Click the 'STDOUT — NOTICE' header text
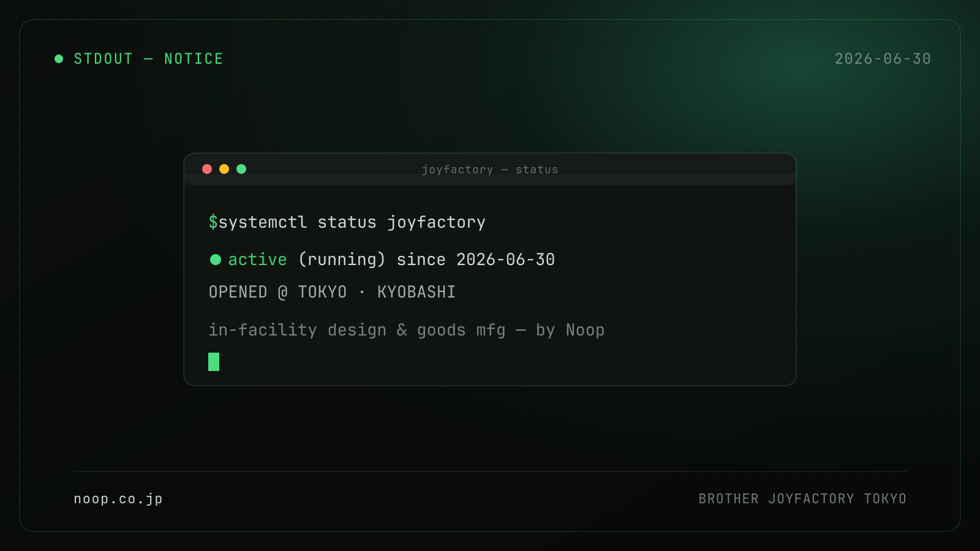The height and width of the screenshot is (551, 980). pyautogui.click(x=148, y=59)
